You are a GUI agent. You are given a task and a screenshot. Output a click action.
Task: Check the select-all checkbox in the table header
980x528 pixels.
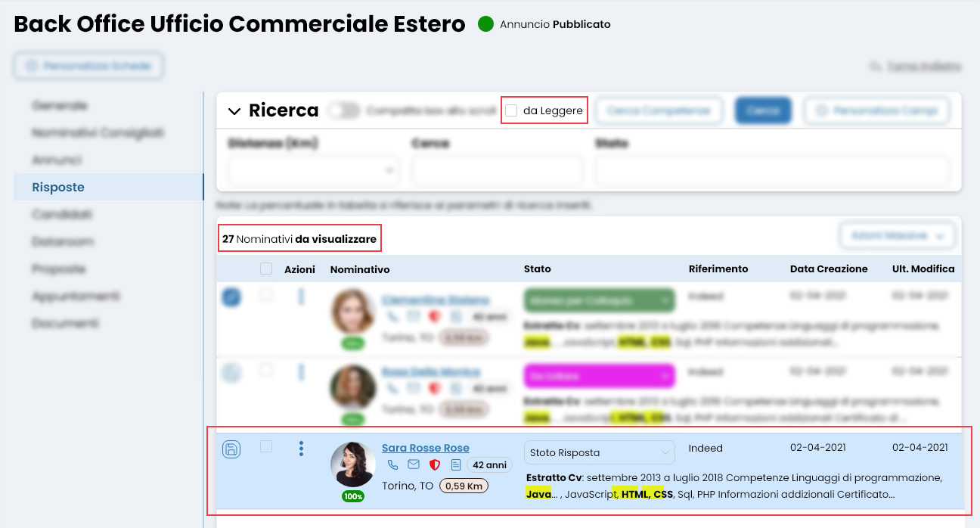pos(266,269)
